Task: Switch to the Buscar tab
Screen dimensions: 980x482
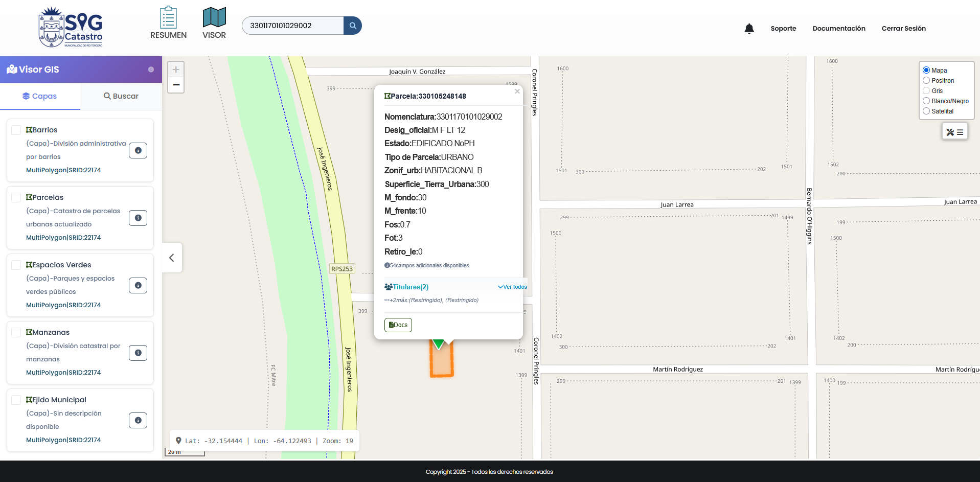Action: click(x=121, y=96)
